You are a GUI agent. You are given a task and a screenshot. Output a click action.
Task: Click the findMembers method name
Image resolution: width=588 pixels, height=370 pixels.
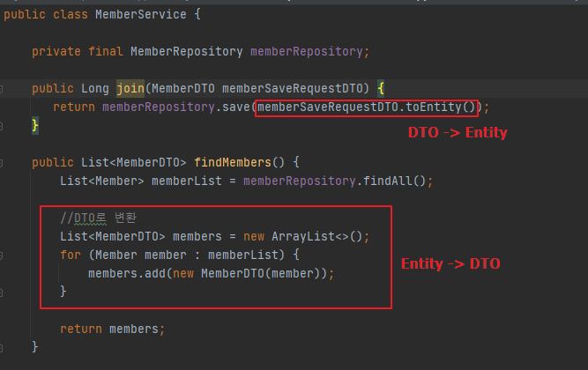233,162
